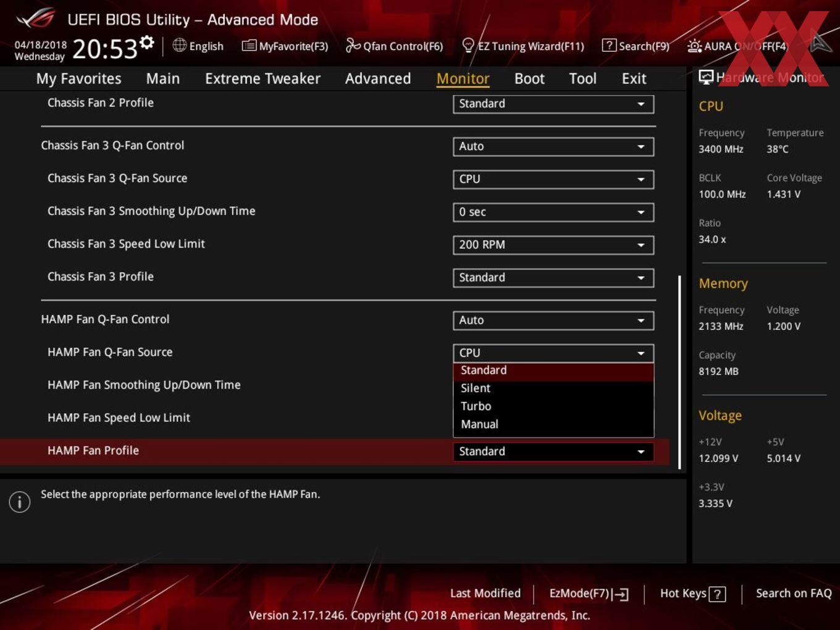The width and height of the screenshot is (840, 630).
Task: Click the Qfan Control fan icon
Action: (x=353, y=46)
